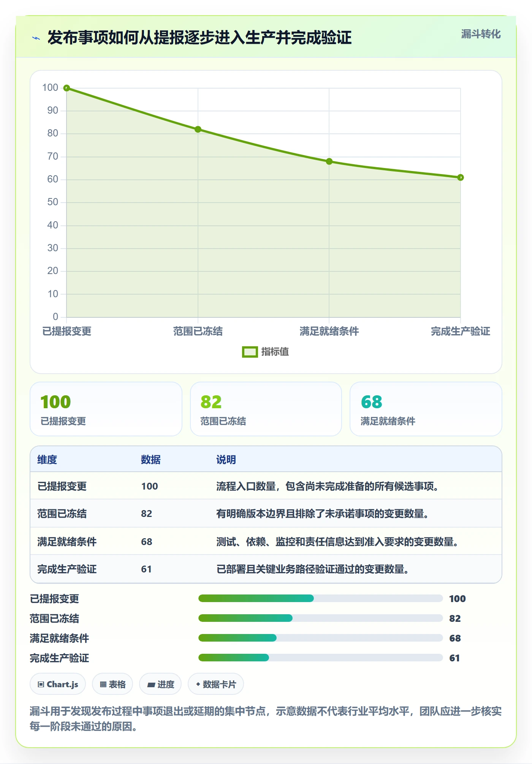This screenshot has height=764, width=532.
Task: Click the progress value 82 label
Action: point(455,618)
